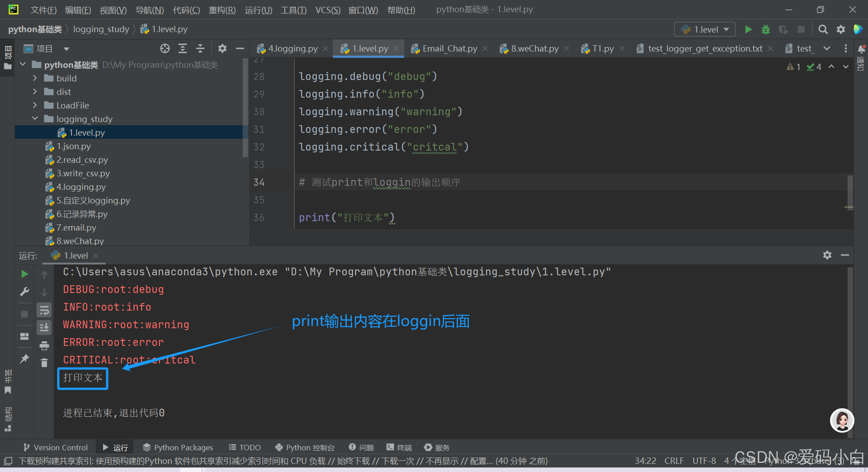868x472 pixels.
Task: Open editor tabs more options kebab menu
Action: [x=846, y=48]
